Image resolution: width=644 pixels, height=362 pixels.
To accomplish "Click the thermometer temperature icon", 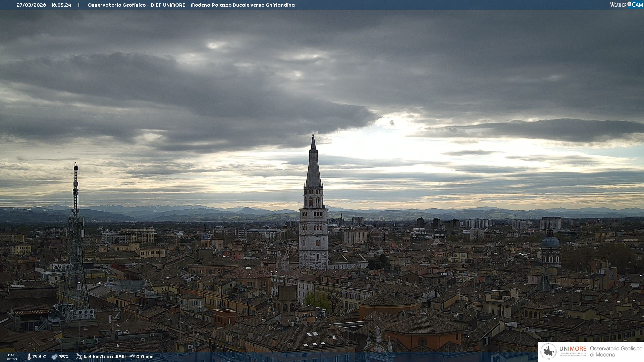I will click(29, 357).
